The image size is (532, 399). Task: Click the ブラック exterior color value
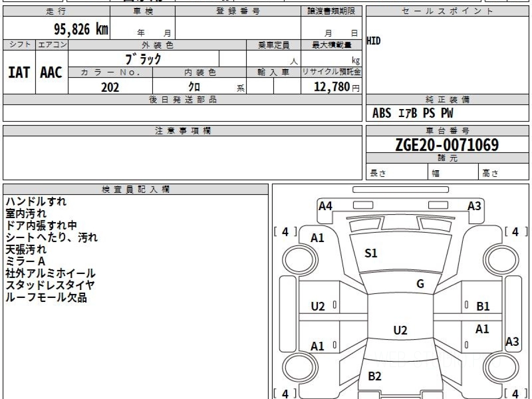[144, 59]
